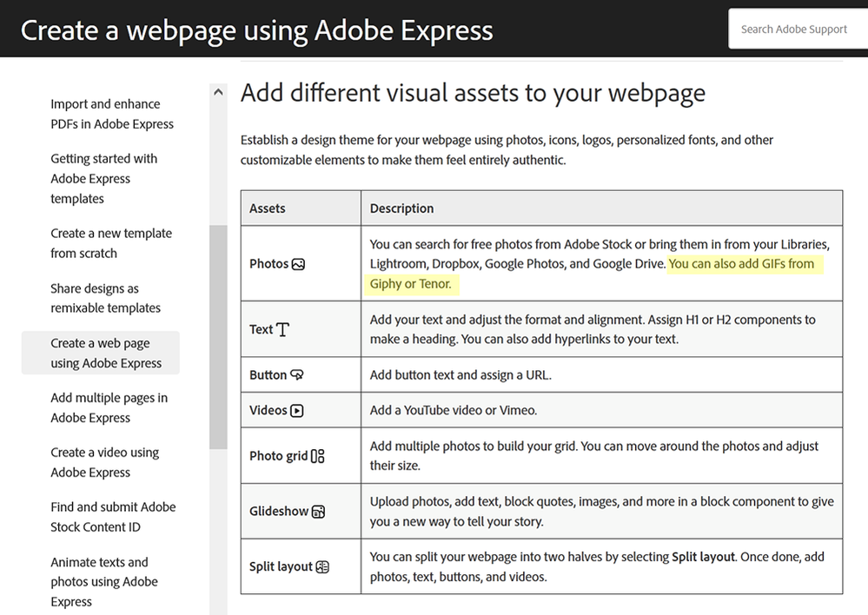Go to Create a new template from scratch
The height and width of the screenshot is (615, 868).
point(111,243)
